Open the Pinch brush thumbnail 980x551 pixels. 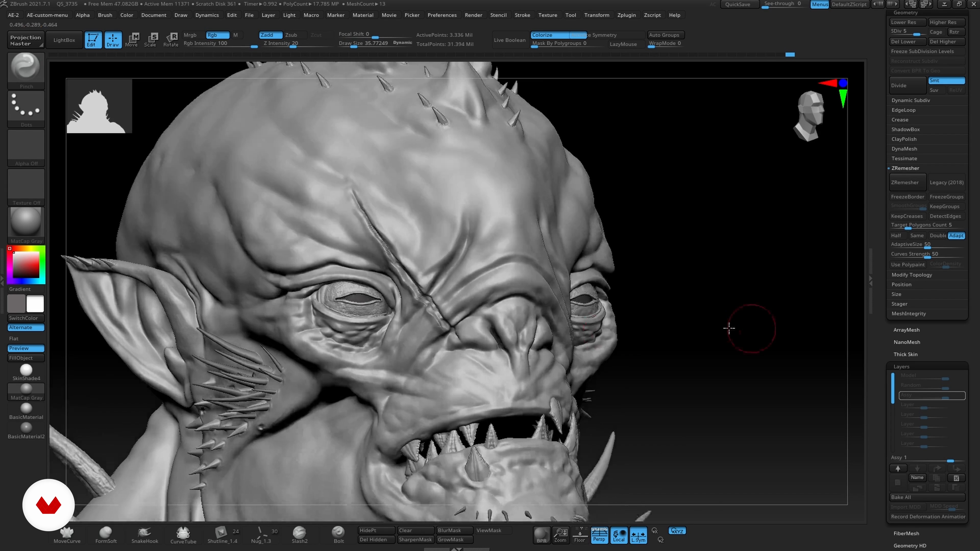(x=26, y=71)
